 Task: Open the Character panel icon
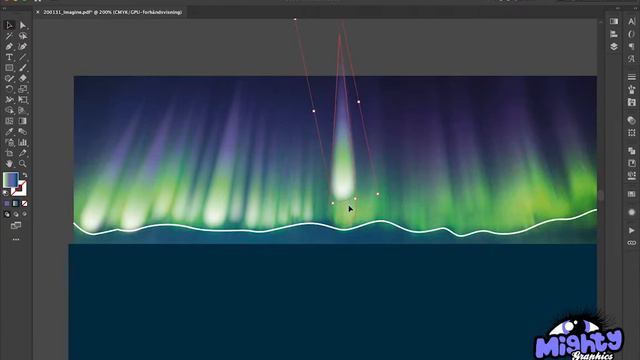tap(631, 21)
